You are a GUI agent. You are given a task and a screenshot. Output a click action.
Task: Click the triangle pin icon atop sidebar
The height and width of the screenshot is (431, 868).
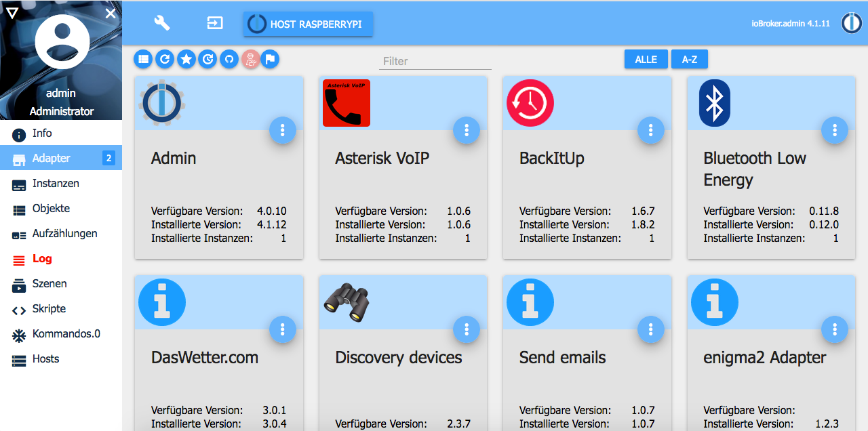(x=12, y=12)
